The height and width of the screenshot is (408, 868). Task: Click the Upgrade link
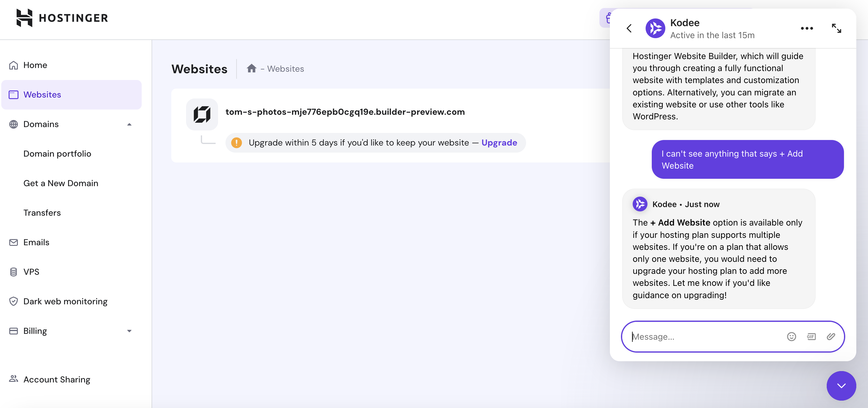click(x=499, y=143)
